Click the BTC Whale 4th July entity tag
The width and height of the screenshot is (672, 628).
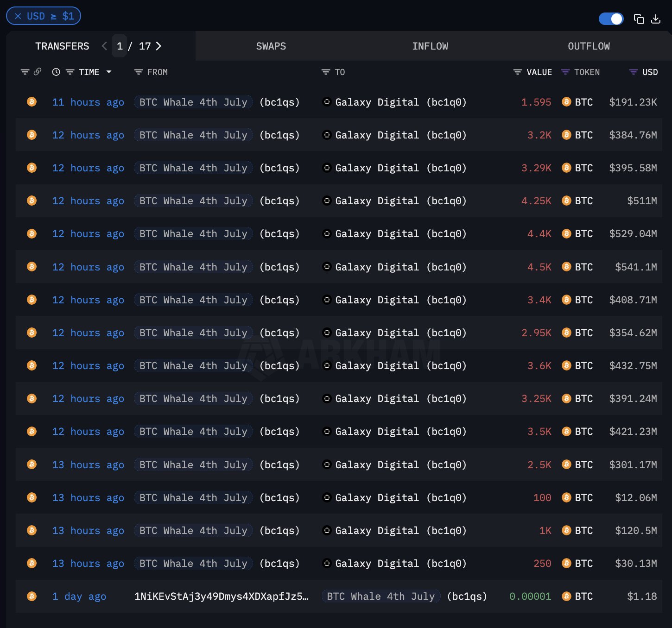pos(193,102)
